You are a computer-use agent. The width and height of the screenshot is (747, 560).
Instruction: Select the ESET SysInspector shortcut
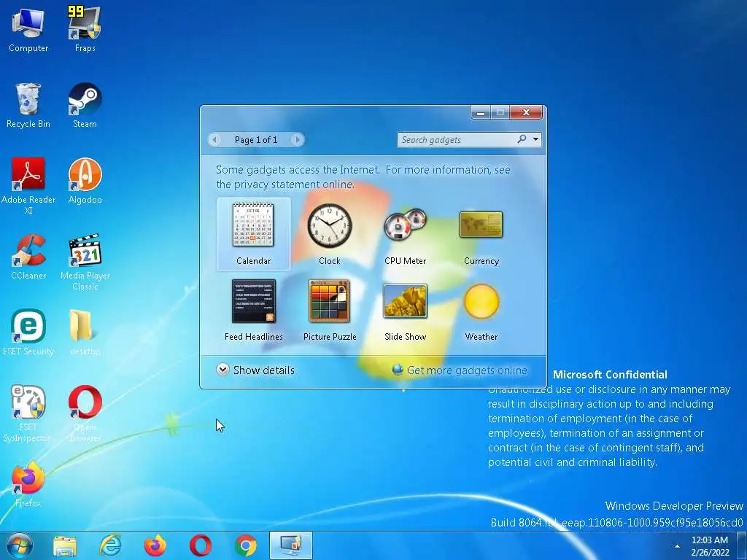coord(28,413)
